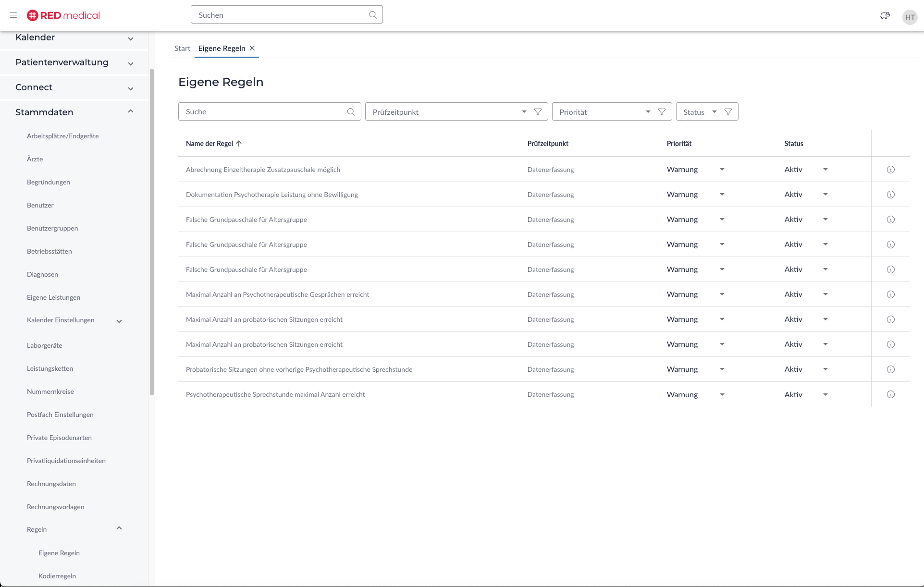The width and height of the screenshot is (924, 587).
Task: Click the hamburger menu icon
Action: click(x=13, y=15)
